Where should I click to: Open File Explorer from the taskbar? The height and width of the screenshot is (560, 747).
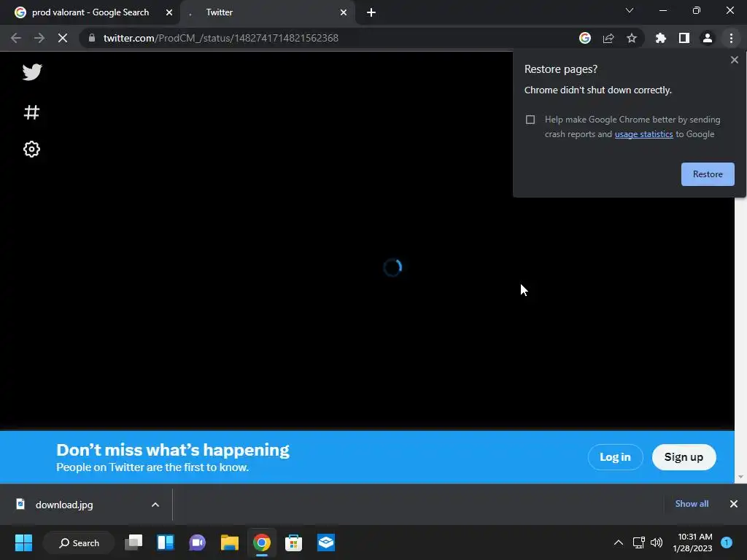point(229,542)
